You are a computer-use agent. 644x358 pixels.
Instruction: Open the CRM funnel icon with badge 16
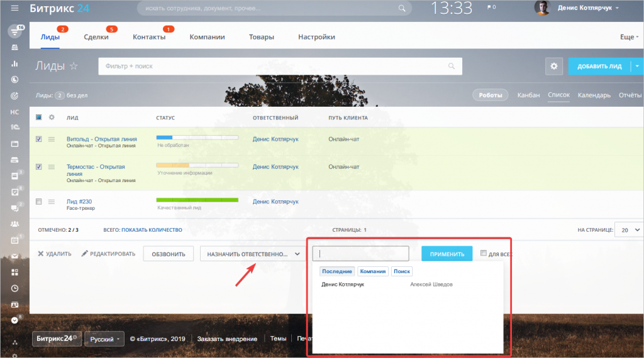15,31
